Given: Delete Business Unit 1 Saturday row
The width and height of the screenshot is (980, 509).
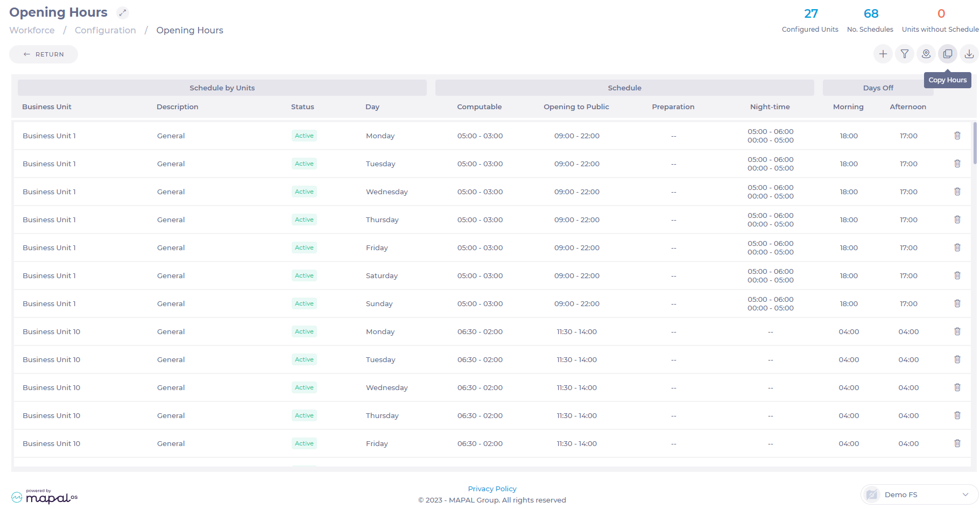Looking at the screenshot, I should 957,275.
